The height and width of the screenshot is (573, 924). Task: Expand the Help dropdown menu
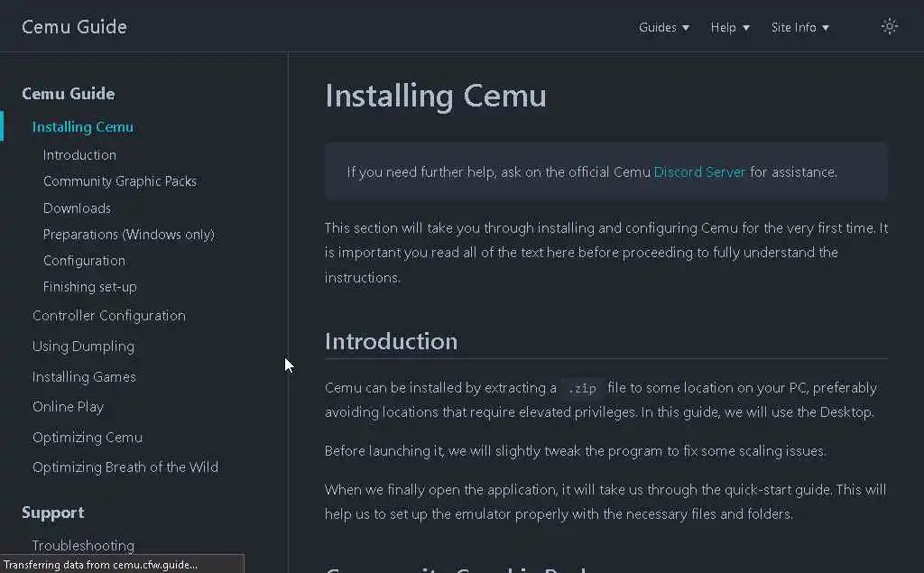pyautogui.click(x=730, y=28)
